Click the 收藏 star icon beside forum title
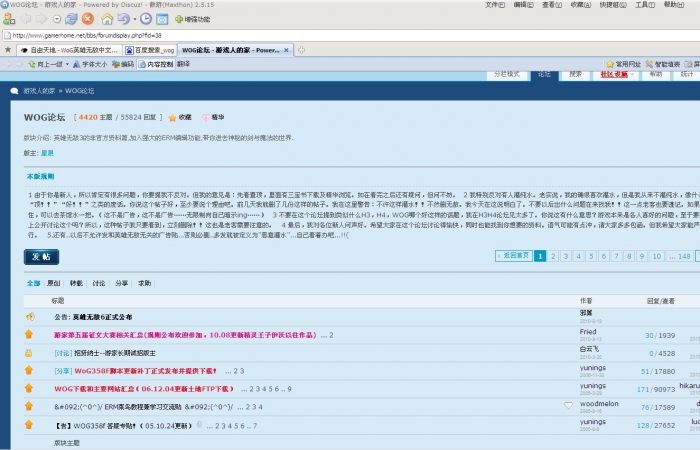Image resolution: width=700 pixels, height=450 pixels. pyautogui.click(x=172, y=118)
